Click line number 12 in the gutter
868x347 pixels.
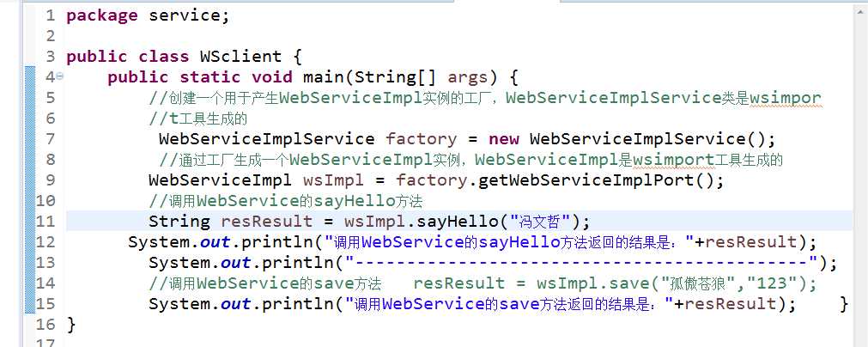point(46,242)
